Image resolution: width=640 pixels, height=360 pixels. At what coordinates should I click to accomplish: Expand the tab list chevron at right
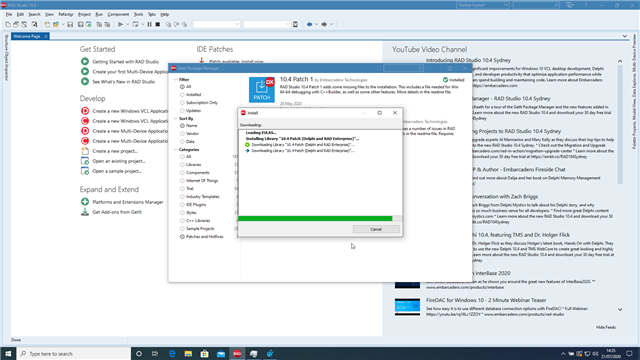click(x=624, y=36)
